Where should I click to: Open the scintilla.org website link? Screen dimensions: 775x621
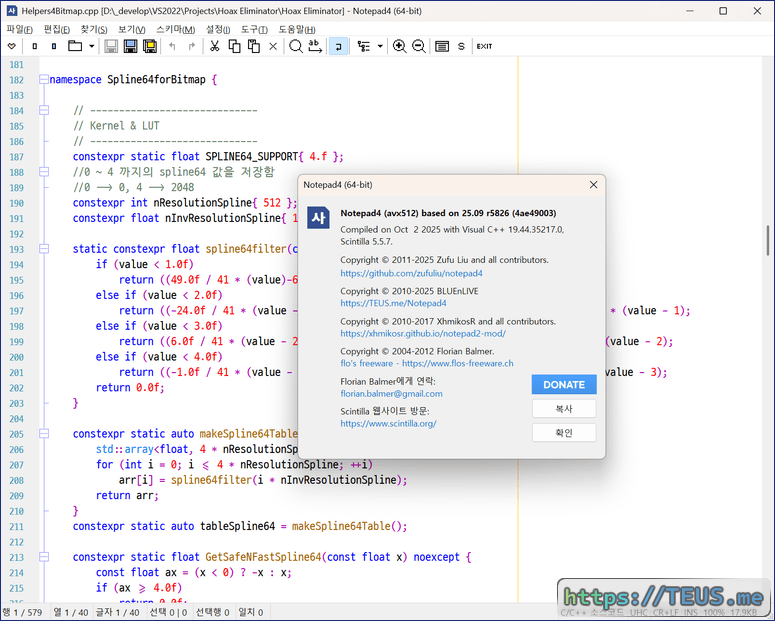click(x=388, y=423)
